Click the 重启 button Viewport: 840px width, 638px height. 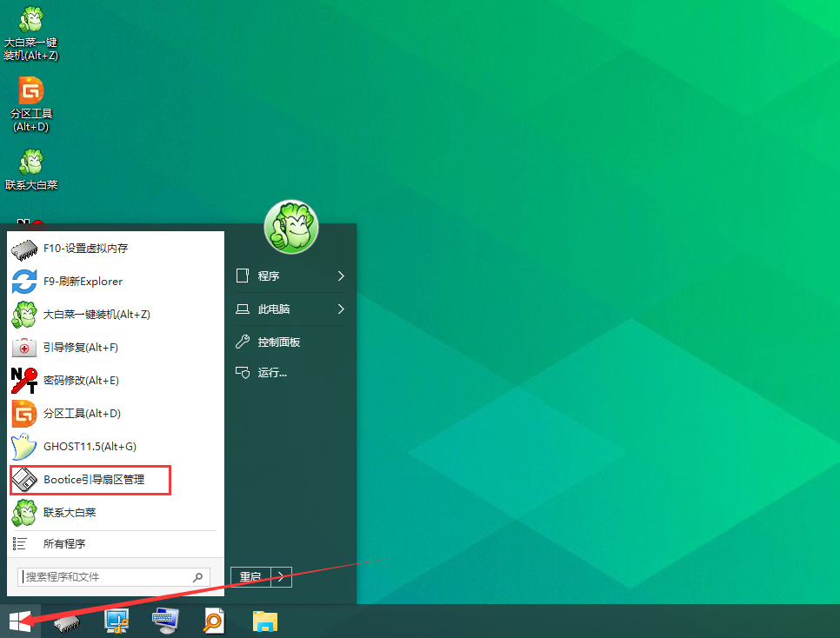tap(250, 577)
